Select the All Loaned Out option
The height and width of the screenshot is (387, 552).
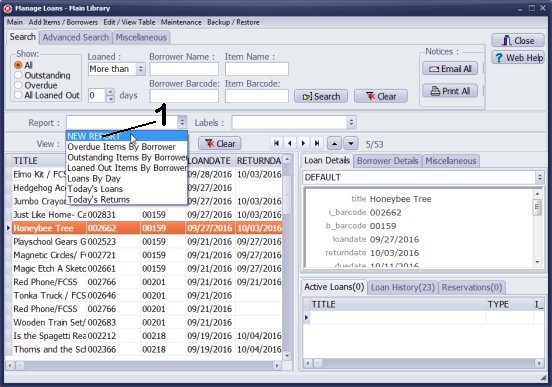click(x=18, y=95)
